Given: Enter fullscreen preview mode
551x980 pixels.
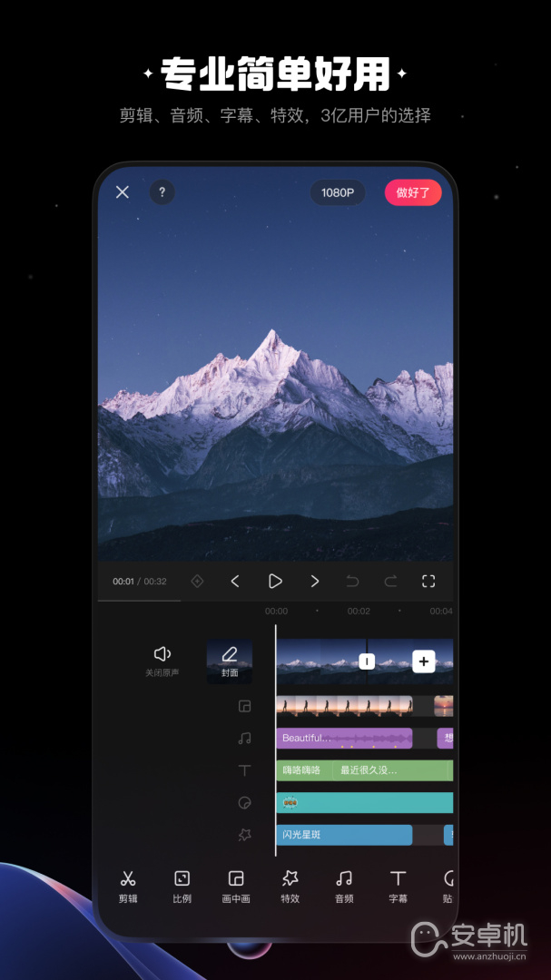Looking at the screenshot, I should pos(428,582).
